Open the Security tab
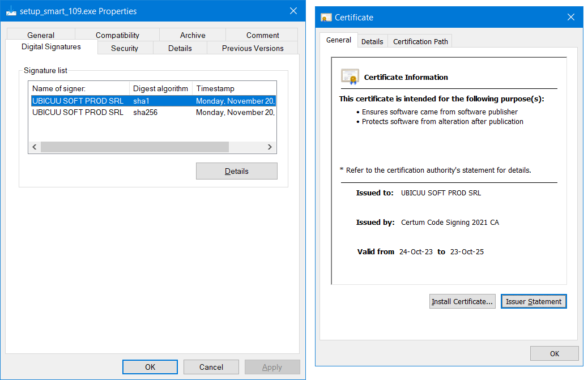This screenshot has height=380, width=588. 125,48
